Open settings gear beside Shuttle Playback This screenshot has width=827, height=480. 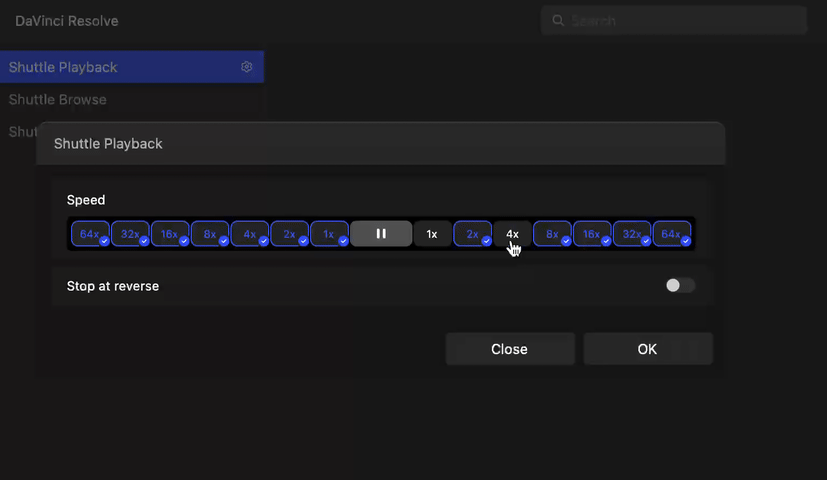tap(247, 67)
